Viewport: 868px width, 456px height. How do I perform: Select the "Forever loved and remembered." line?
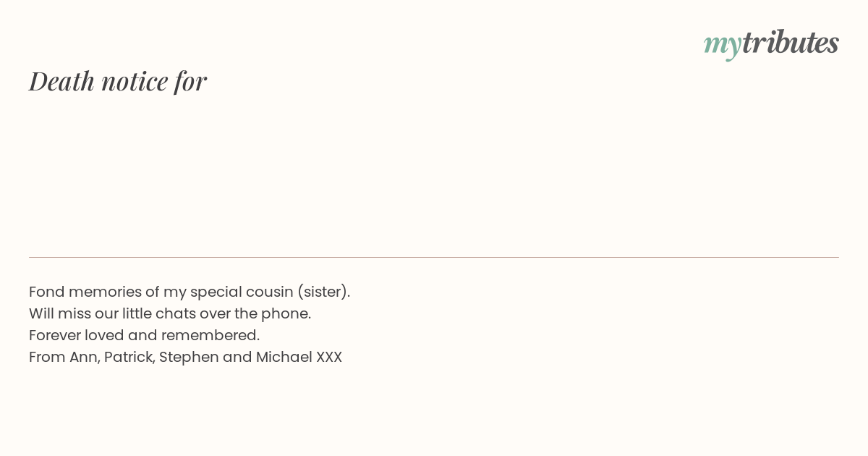pyautogui.click(x=144, y=335)
